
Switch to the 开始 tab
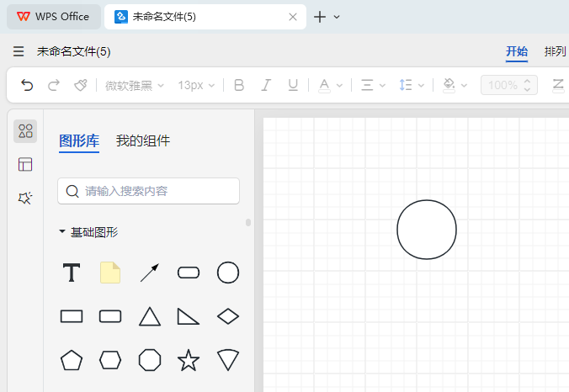517,52
